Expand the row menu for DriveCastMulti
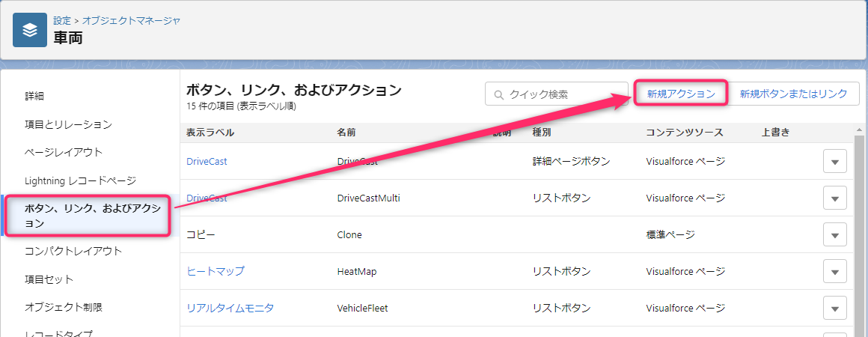The image size is (868, 337). (x=835, y=198)
